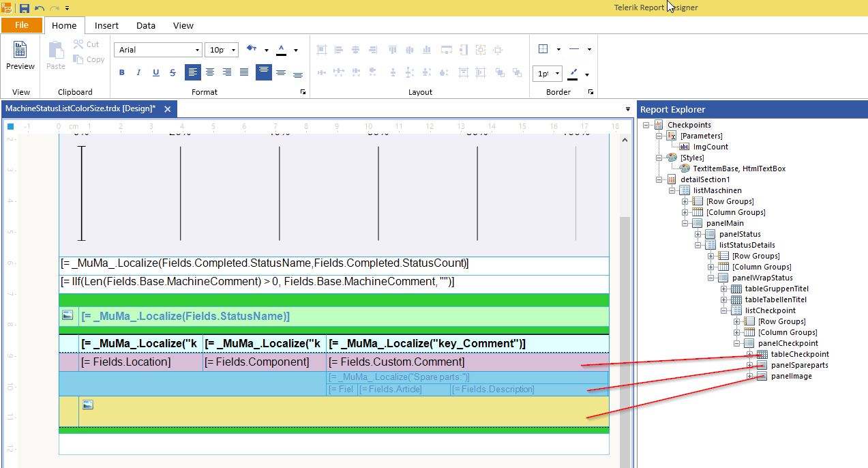Expand the tableCheckpoint tree node
This screenshot has width=868, height=468.
(750, 354)
